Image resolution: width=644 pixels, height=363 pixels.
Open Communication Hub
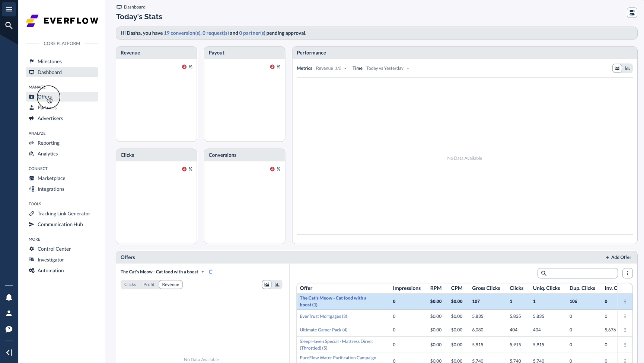pyautogui.click(x=62, y=224)
